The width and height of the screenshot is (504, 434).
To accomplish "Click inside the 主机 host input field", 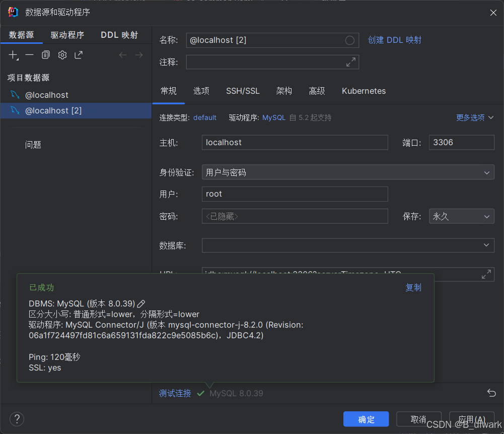I will point(295,143).
